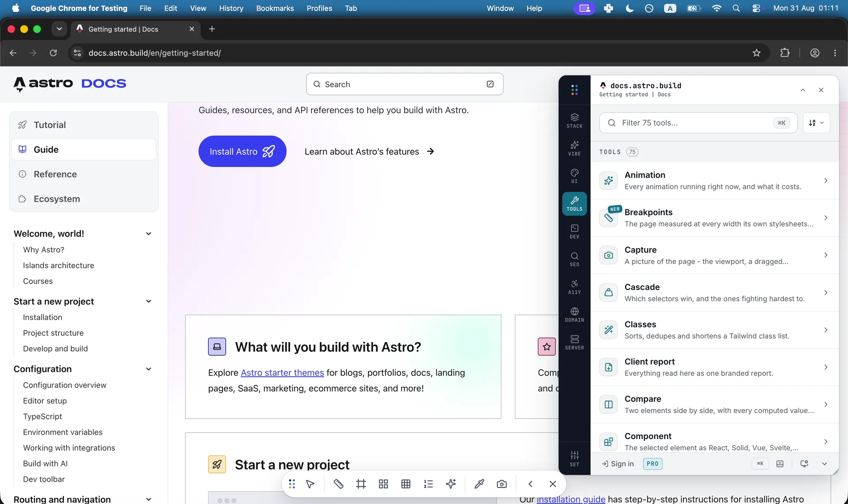
Task: Open the A11Y accessibility section
Action: (574, 287)
